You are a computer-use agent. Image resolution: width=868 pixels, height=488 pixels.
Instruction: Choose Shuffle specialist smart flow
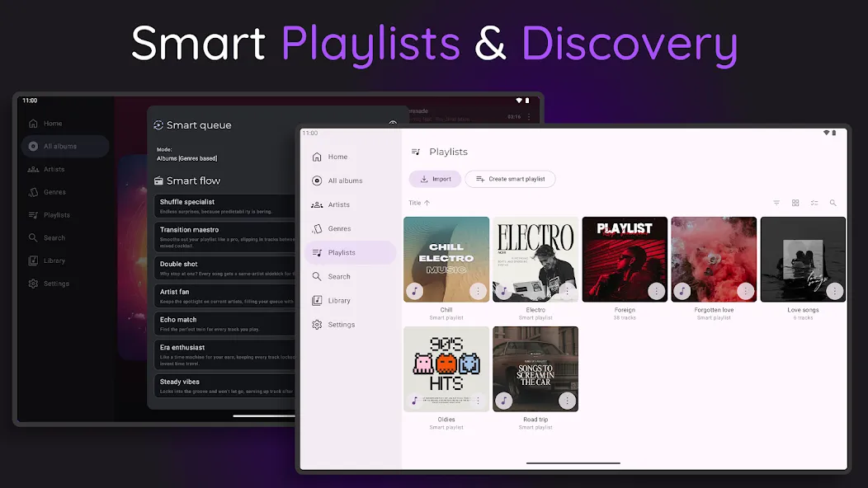coord(224,206)
